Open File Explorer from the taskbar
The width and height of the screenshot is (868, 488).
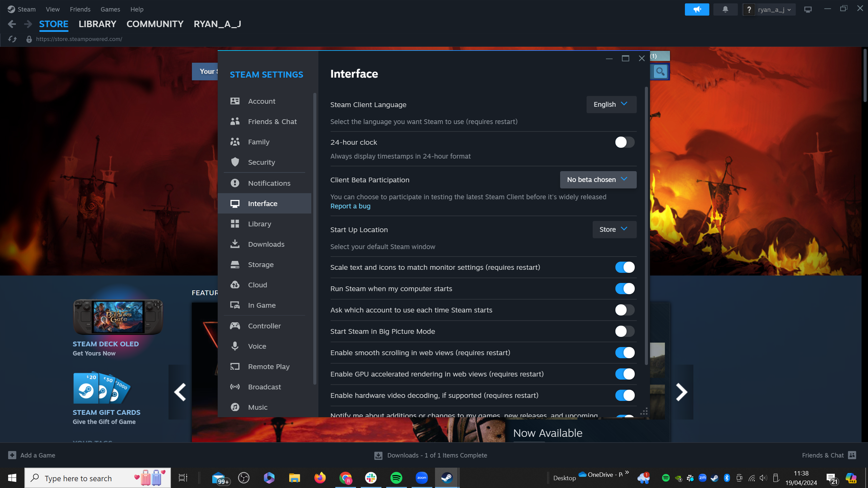point(294,478)
